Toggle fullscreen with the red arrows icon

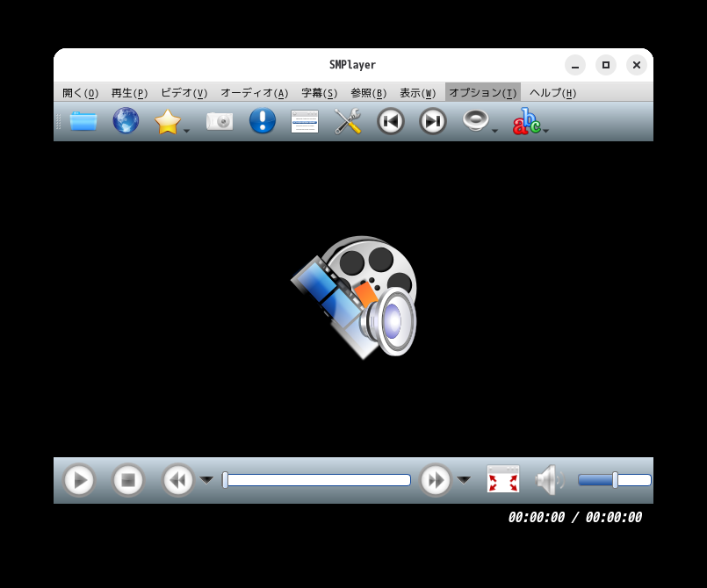tap(503, 479)
